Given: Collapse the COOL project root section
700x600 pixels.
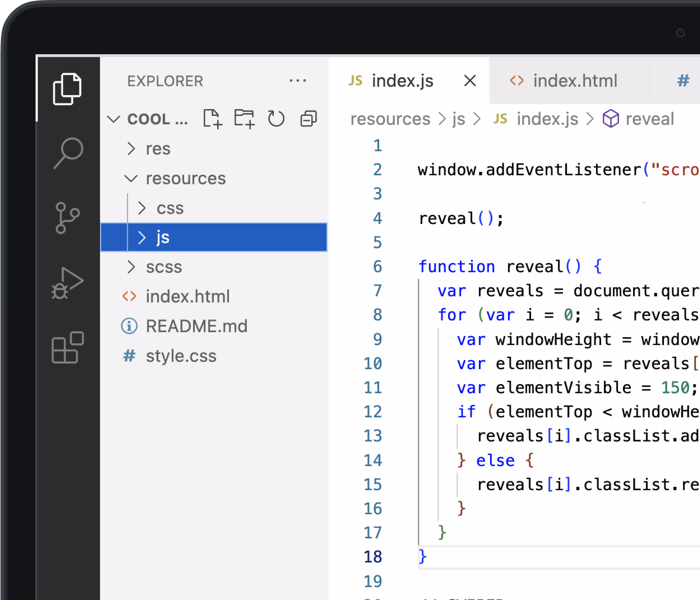Looking at the screenshot, I should 113,119.
